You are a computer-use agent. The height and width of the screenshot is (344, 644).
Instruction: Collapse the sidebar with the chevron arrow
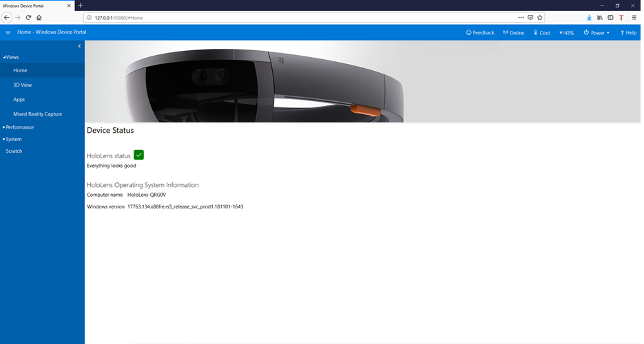[79, 46]
